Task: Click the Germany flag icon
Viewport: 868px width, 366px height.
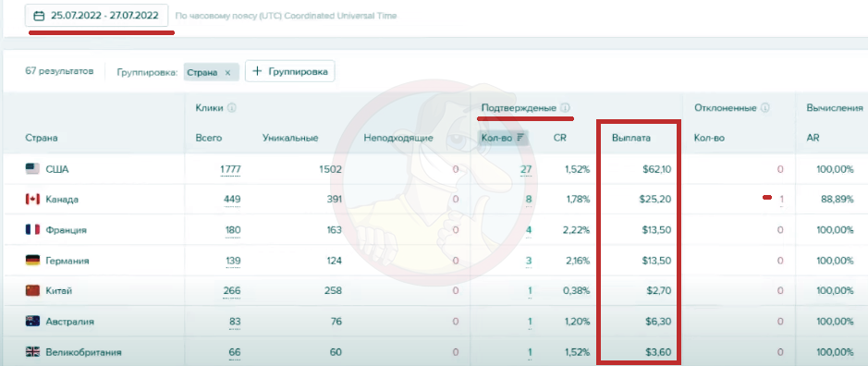Action: click(32, 260)
